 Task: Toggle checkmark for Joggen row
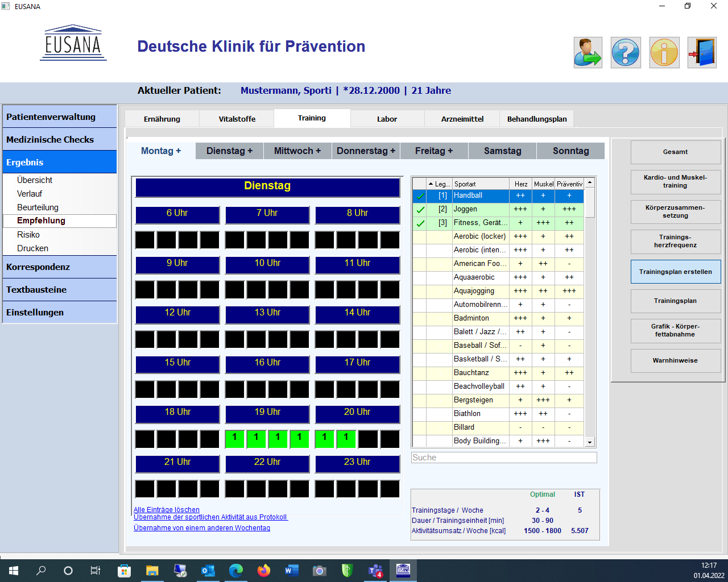pos(420,209)
